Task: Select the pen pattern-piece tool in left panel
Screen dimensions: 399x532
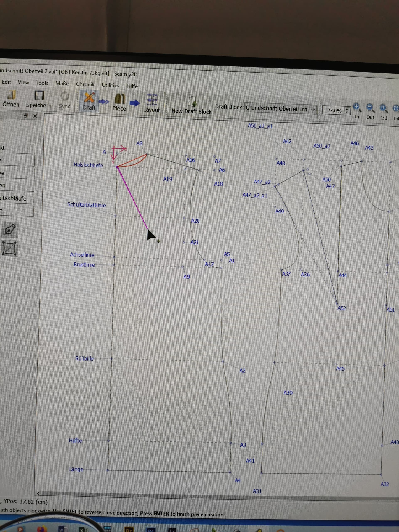Action: 10,229
